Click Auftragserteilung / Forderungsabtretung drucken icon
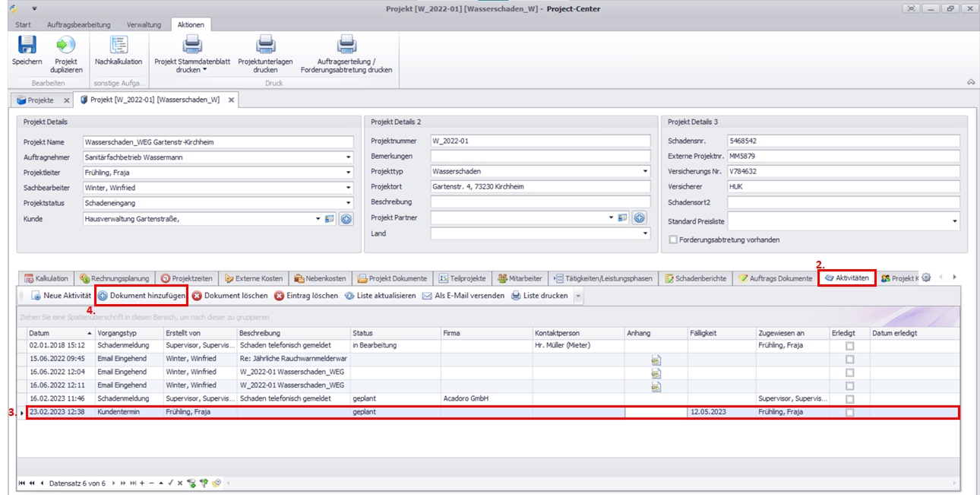Screen dimensions: 980x495 [346, 46]
